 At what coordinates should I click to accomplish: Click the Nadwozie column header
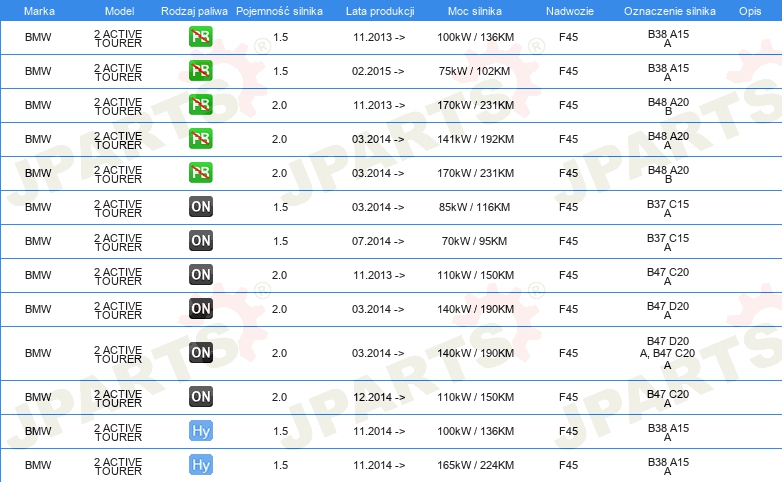570,11
